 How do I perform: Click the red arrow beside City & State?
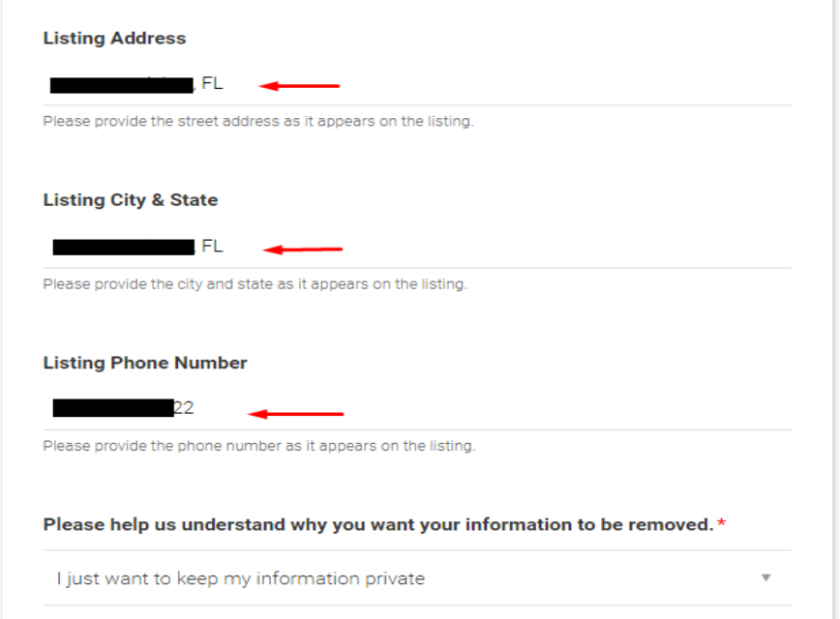pyautogui.click(x=303, y=249)
